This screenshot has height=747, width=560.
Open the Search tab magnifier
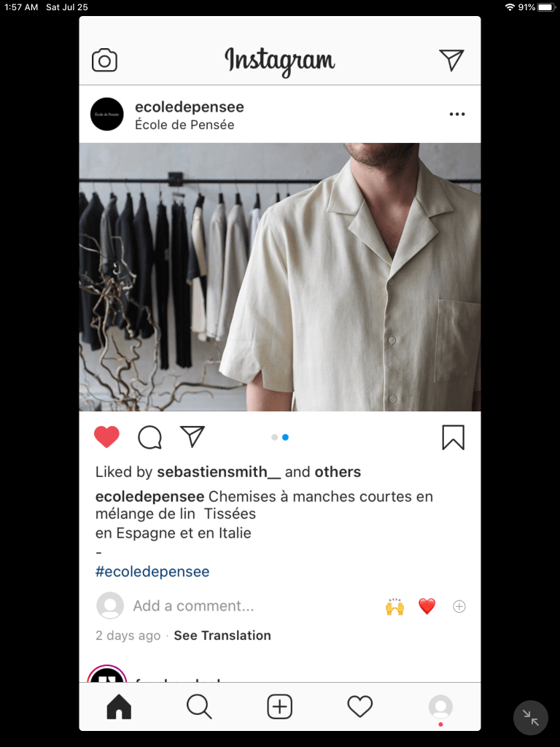pyautogui.click(x=199, y=706)
